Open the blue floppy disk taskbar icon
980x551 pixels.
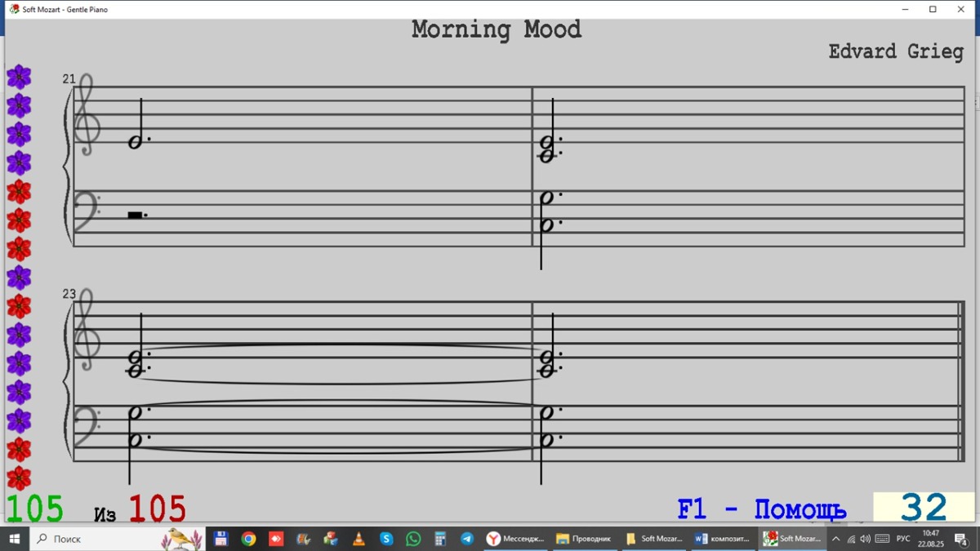pyautogui.click(x=220, y=539)
